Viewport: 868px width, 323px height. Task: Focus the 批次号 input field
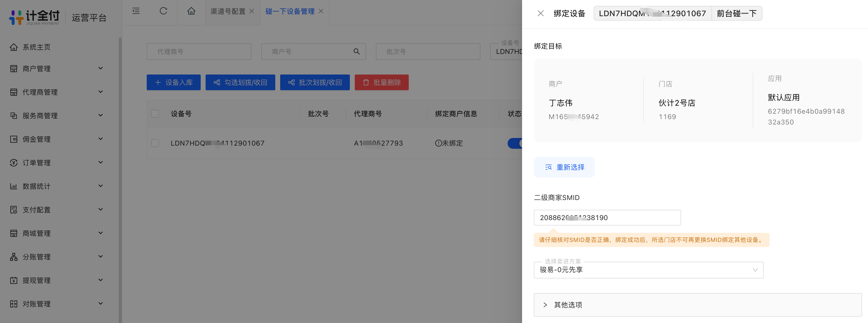pyautogui.click(x=428, y=51)
